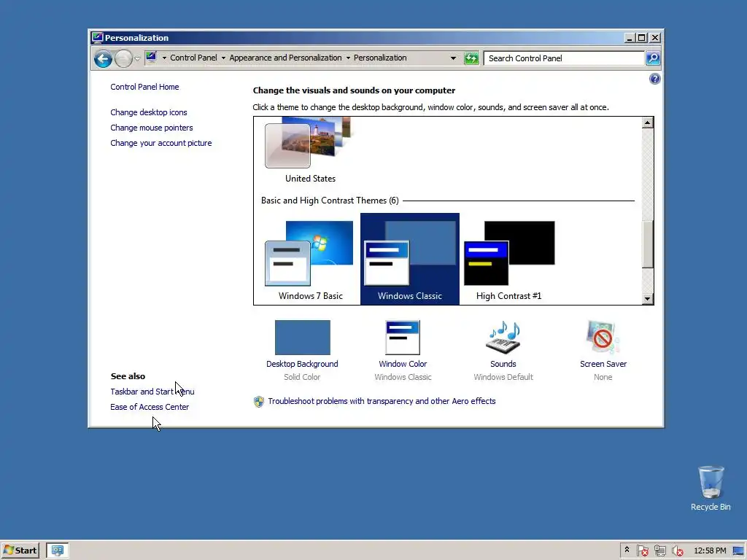Image resolution: width=747 pixels, height=560 pixels.
Task: Go to Appearance and Personalization breadcrumb
Action: (x=285, y=58)
